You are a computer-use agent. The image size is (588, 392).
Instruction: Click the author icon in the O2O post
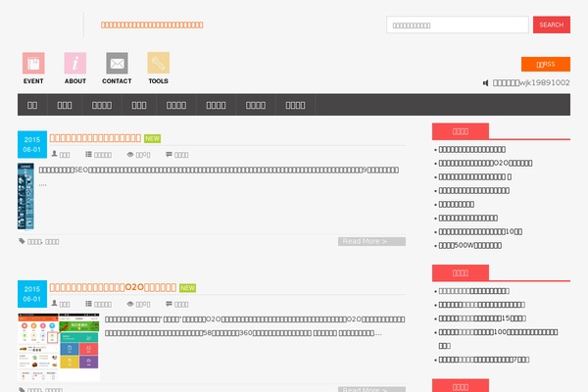[x=54, y=303]
